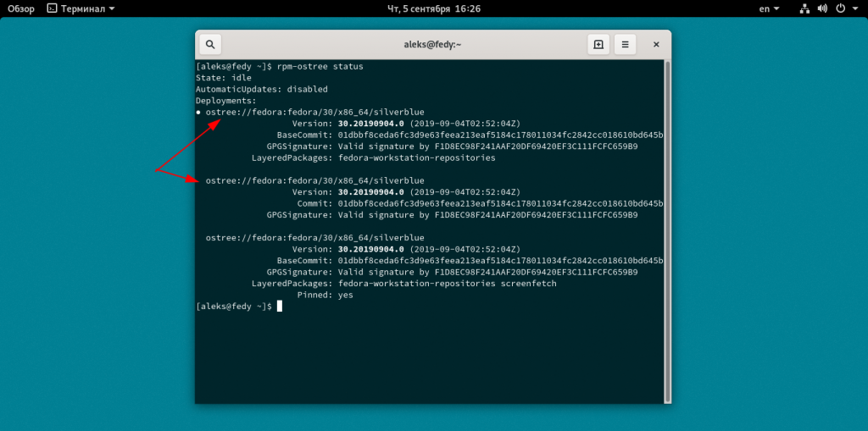Open the Обзор activities overview
This screenshot has height=431, width=868.
[x=21, y=8]
